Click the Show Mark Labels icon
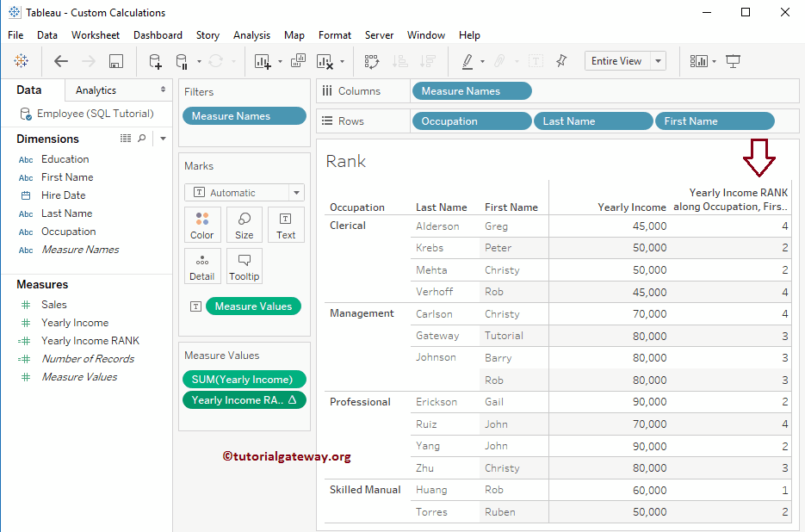Viewport: 805px width, 532px height. pyautogui.click(x=536, y=61)
